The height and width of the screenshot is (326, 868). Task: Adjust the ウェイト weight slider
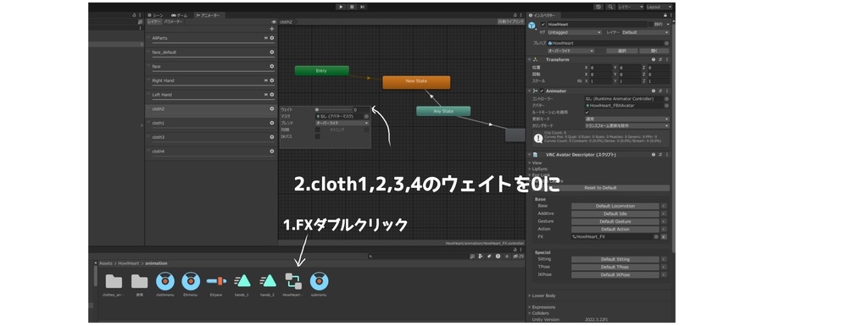[332, 110]
